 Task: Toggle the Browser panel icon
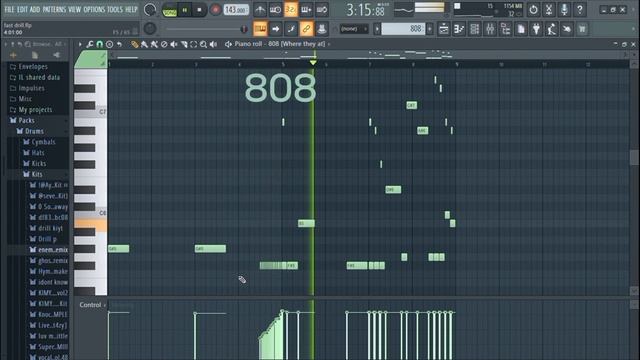[505, 29]
